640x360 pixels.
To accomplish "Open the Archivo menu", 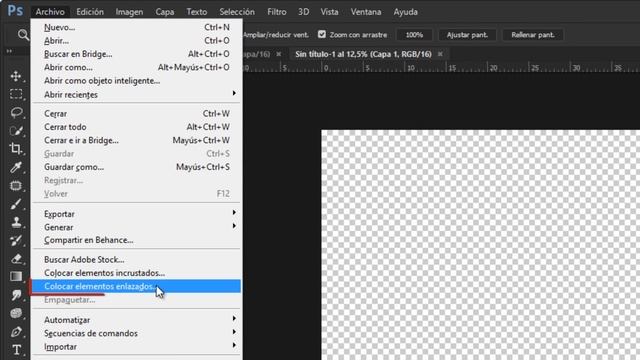I will click(x=50, y=12).
